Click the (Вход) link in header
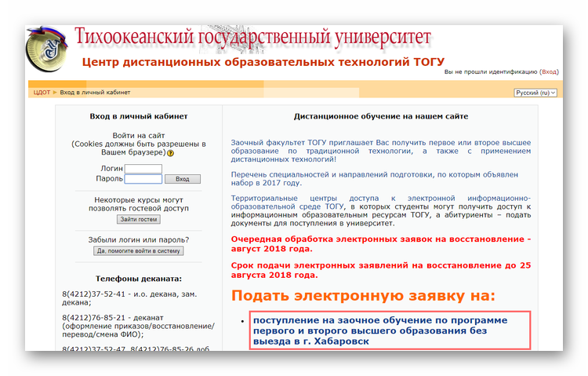 point(549,71)
